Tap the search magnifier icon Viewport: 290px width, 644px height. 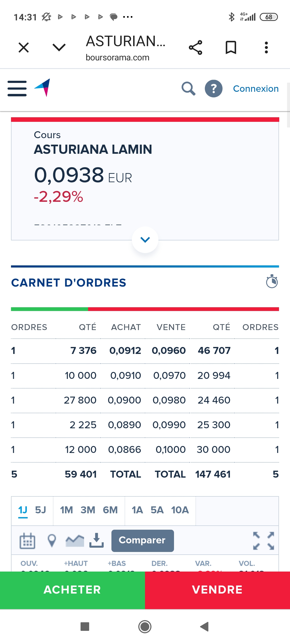pyautogui.click(x=188, y=89)
